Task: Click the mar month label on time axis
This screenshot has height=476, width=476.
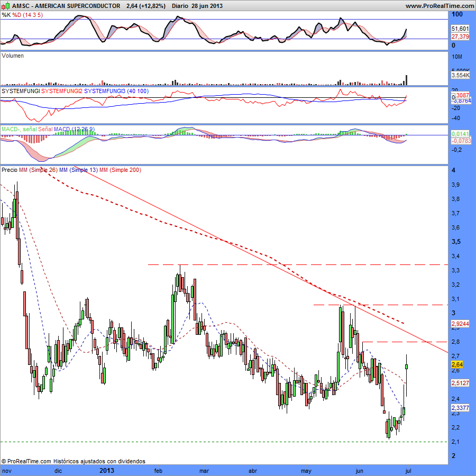Action: (x=204, y=471)
